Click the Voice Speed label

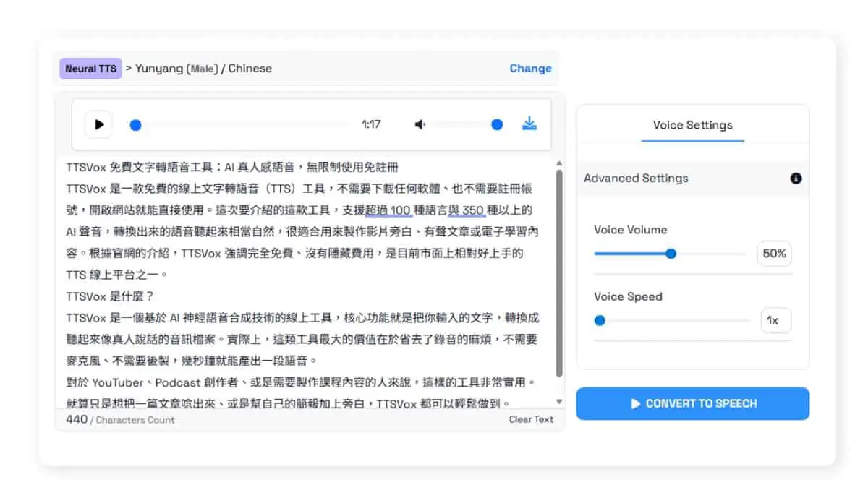(x=628, y=296)
